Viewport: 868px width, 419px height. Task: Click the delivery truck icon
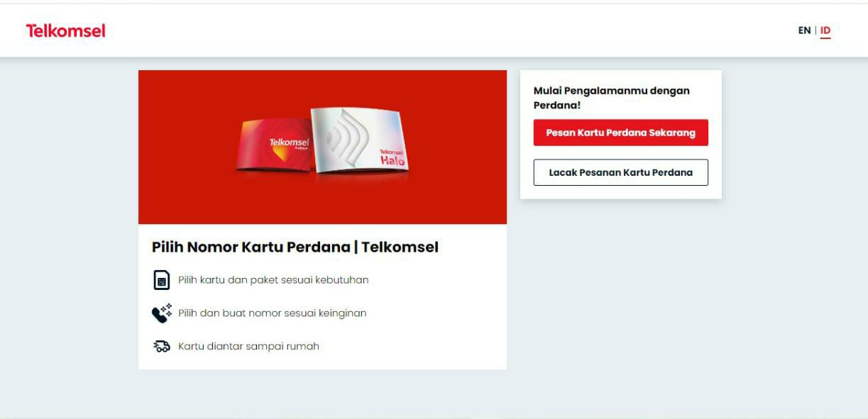pyautogui.click(x=162, y=346)
